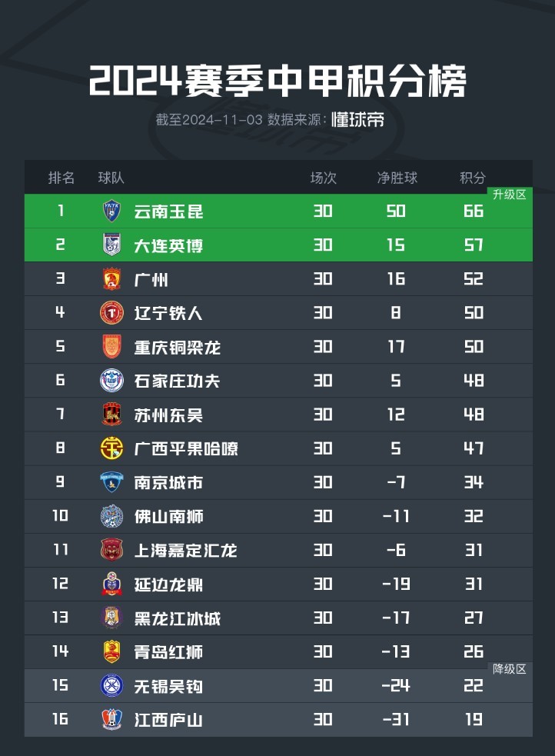Screen dimensions: 555x756
Task: Click the Guangzhou (广州) team crest
Action: [112, 279]
